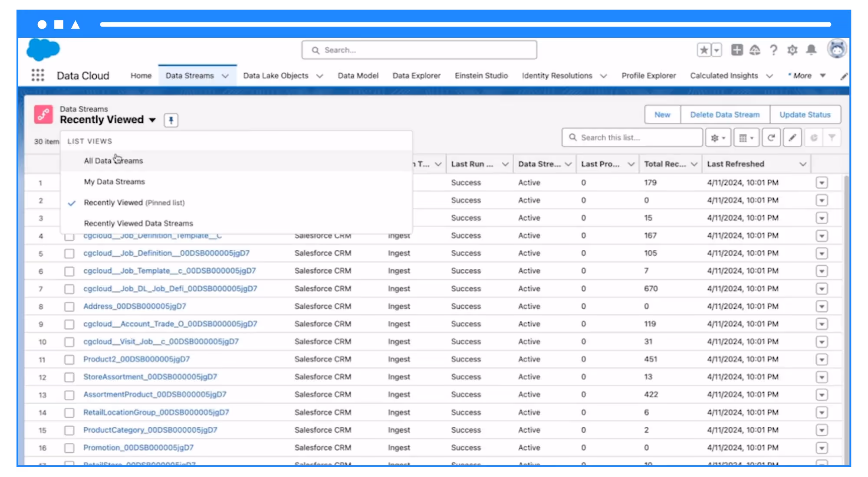Open the App Launcher grid icon

[x=38, y=75]
